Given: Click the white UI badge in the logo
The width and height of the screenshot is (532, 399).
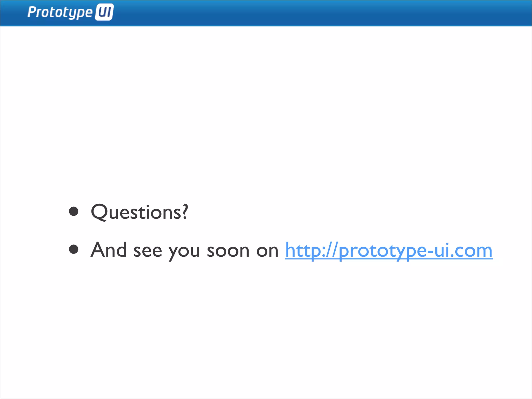Looking at the screenshot, I should pyautogui.click(x=104, y=12).
